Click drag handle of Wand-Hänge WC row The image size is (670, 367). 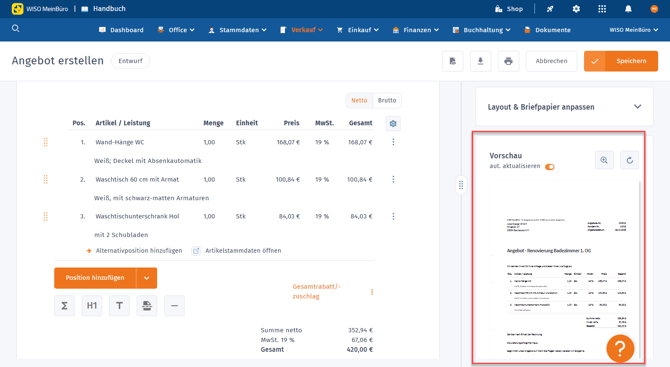[45, 142]
